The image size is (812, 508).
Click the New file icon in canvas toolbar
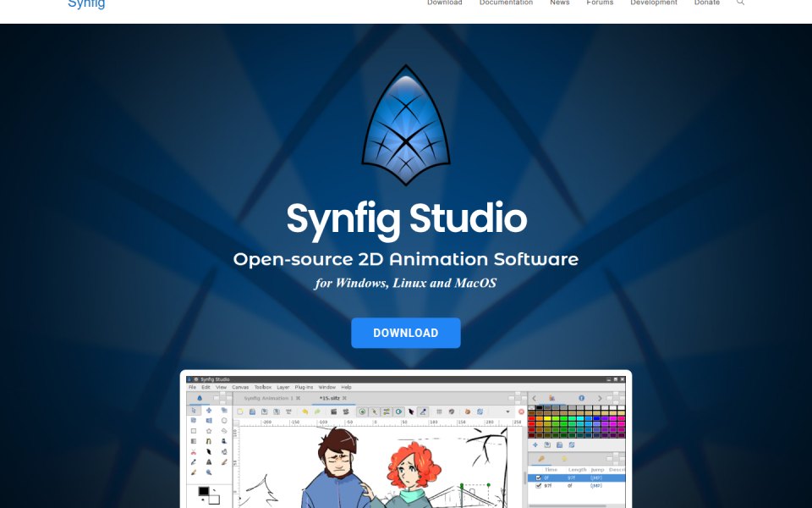pos(239,411)
